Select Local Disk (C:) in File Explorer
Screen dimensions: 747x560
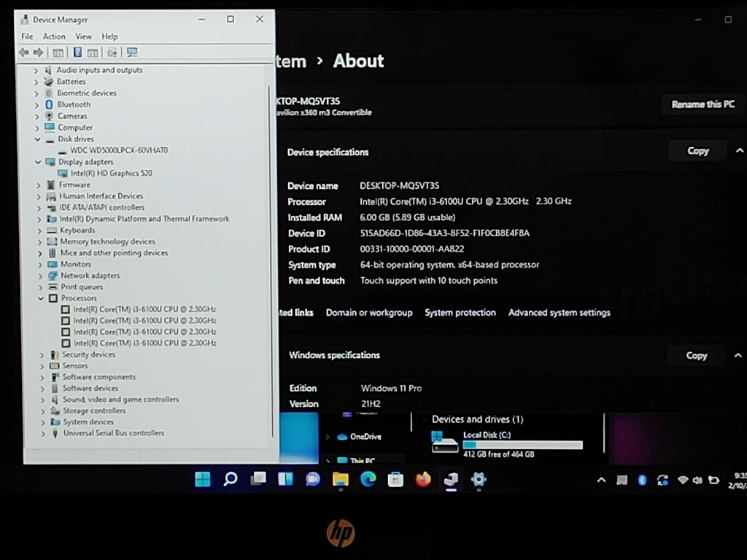[x=507, y=444]
